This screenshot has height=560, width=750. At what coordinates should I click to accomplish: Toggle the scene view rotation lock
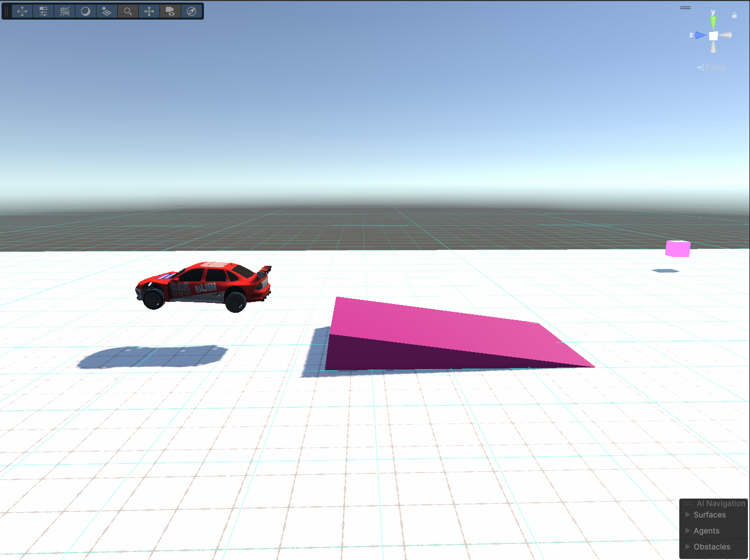point(734,15)
